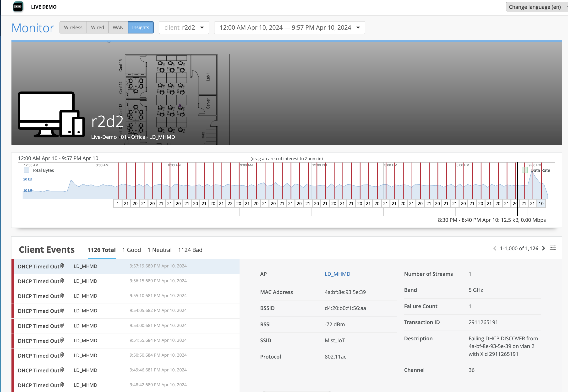Screen dimensions: 568x392
Task: Go to previous page of client events
Action: [x=495, y=248]
